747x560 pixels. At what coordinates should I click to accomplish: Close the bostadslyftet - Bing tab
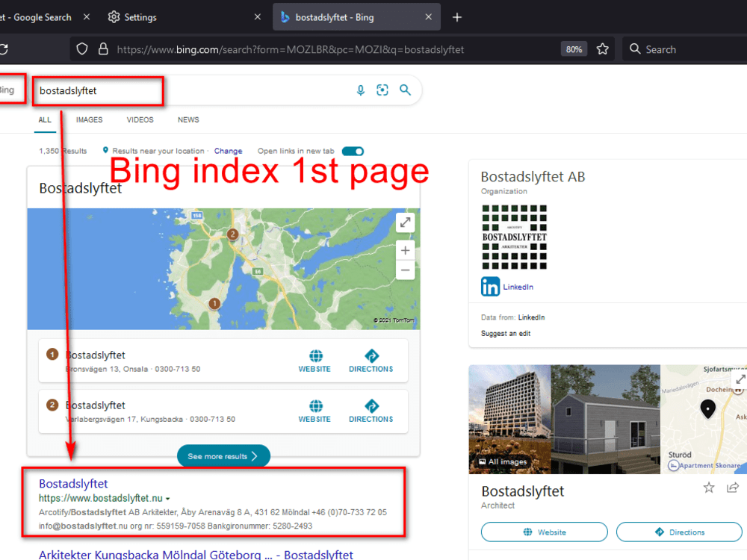point(428,17)
